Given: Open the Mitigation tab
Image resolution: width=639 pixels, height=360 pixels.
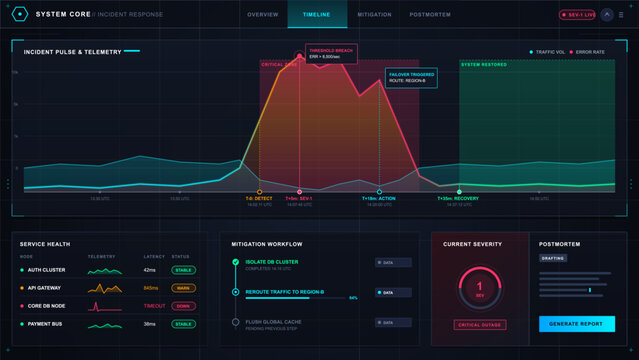Looking at the screenshot, I should (x=374, y=14).
